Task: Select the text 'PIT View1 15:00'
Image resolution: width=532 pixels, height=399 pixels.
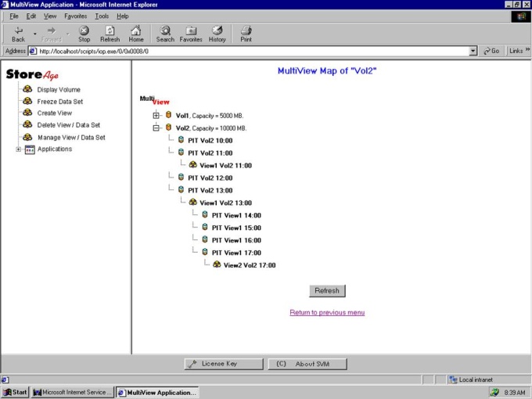Action: pos(236,228)
